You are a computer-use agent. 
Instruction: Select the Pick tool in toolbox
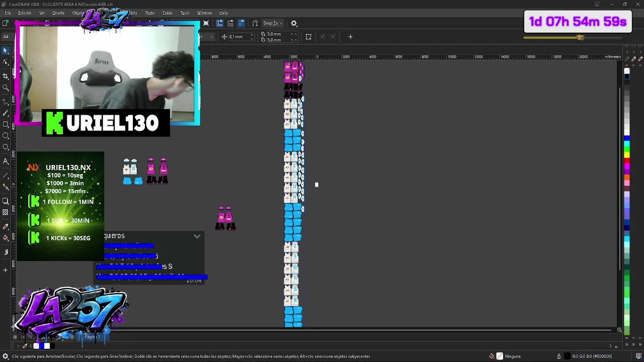pos(6,51)
